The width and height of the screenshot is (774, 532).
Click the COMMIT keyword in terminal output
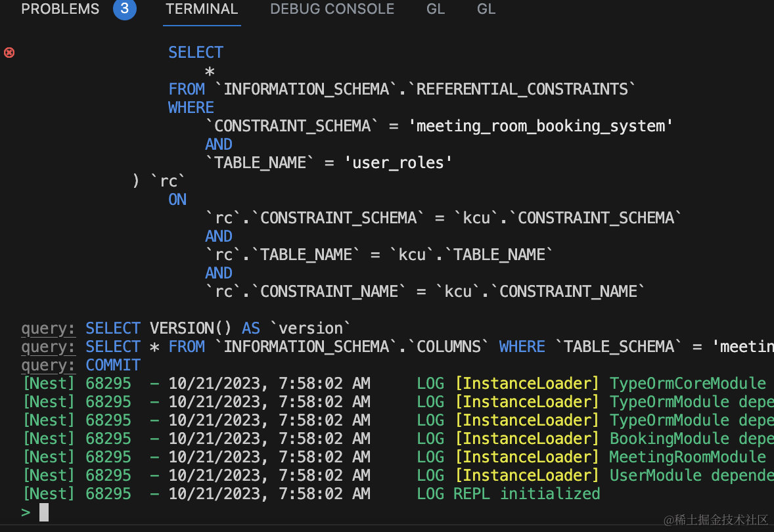coord(113,365)
